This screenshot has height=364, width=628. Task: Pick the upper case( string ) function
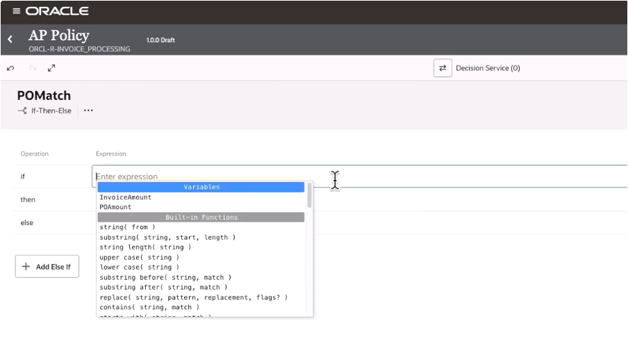coord(140,257)
